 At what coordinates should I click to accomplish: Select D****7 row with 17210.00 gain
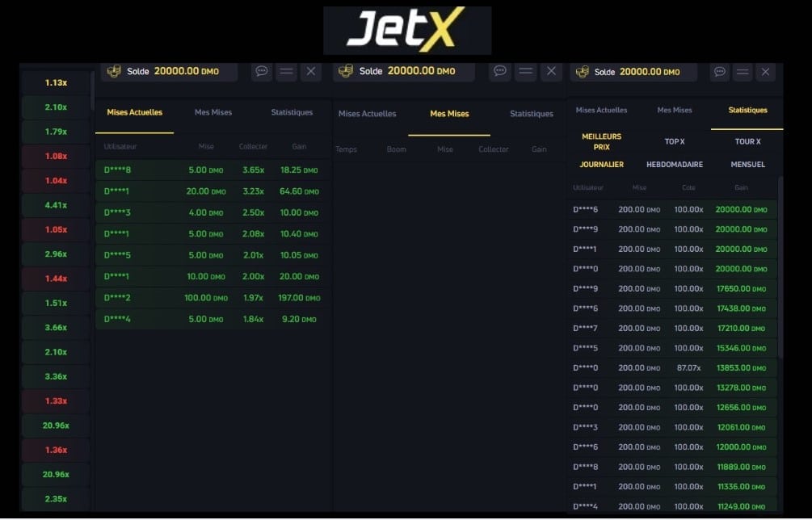672,329
